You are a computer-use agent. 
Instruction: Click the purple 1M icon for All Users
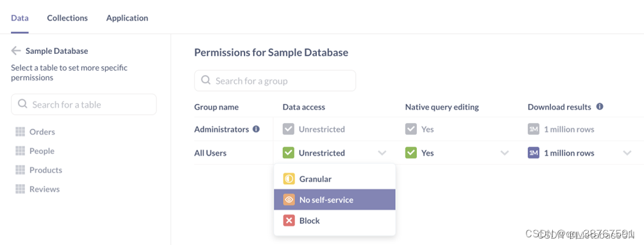[x=534, y=153]
